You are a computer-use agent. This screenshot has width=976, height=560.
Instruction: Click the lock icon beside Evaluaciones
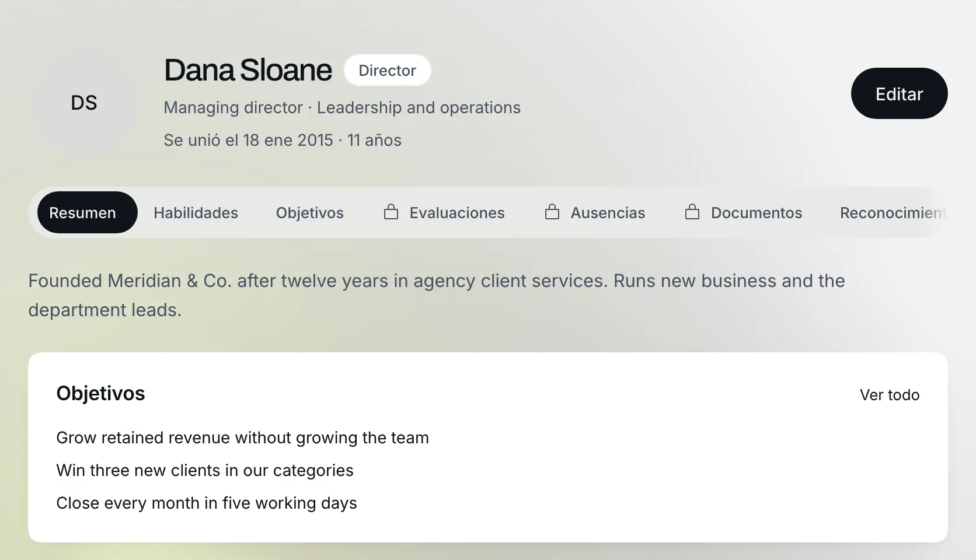pos(391,212)
